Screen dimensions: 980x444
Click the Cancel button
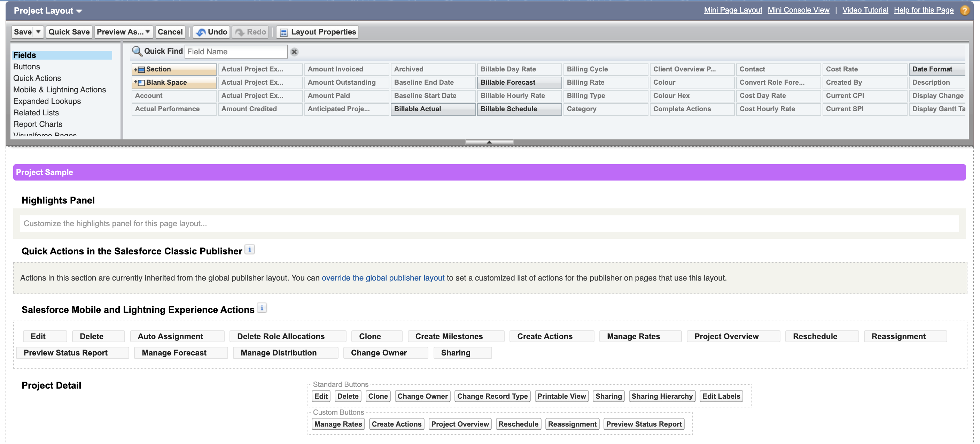(x=170, y=32)
